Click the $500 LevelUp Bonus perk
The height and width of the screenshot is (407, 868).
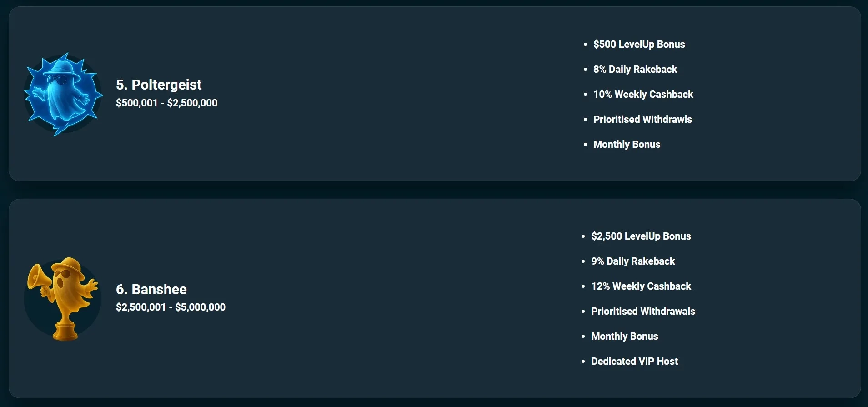click(639, 44)
